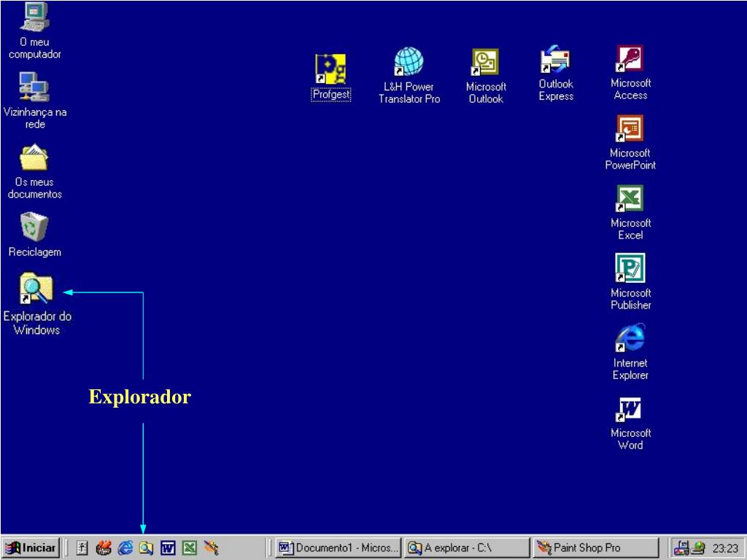This screenshot has height=560, width=747.
Task: Click the 23:23 clock in system tray
Action: (725, 548)
